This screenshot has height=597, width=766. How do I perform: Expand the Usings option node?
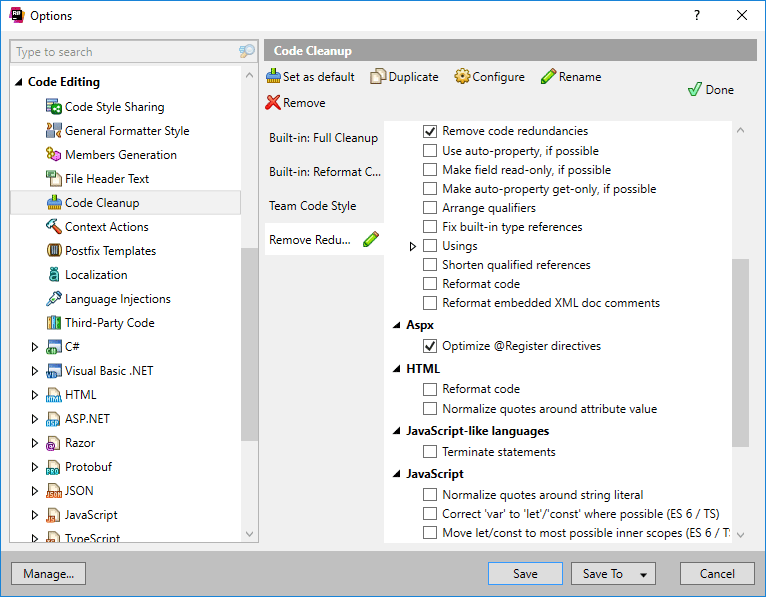click(413, 246)
